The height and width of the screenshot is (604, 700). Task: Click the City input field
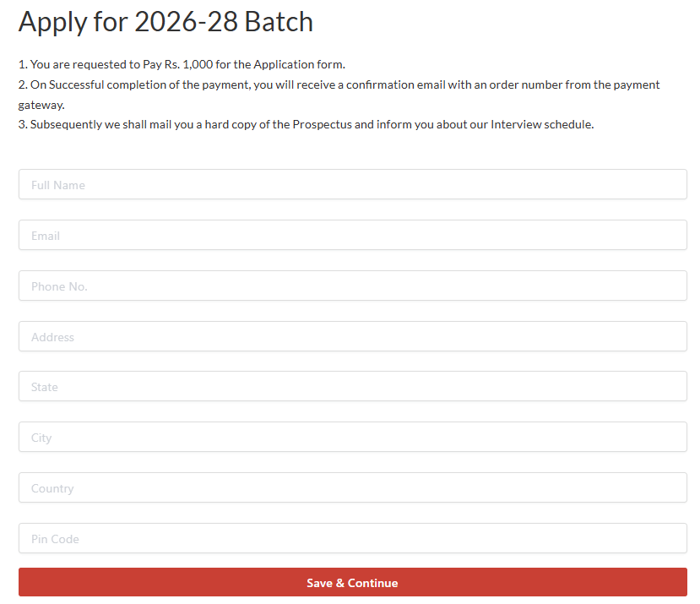[x=352, y=437]
